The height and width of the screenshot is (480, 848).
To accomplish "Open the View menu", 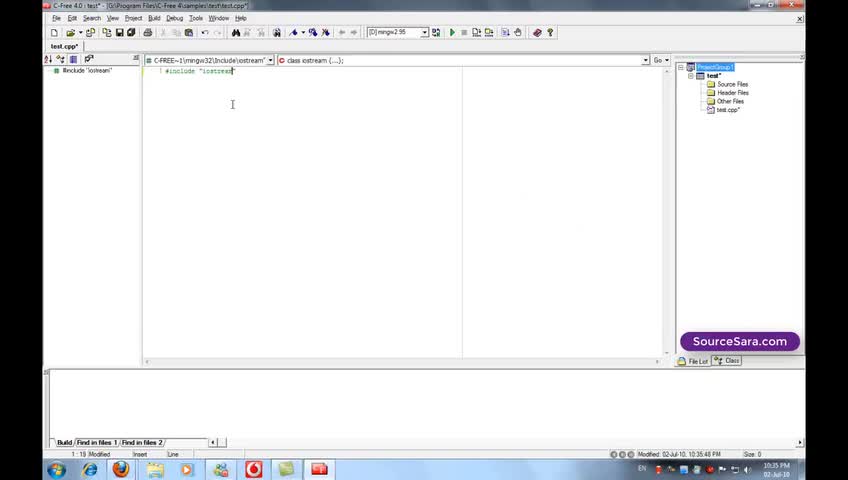I will tap(112, 18).
